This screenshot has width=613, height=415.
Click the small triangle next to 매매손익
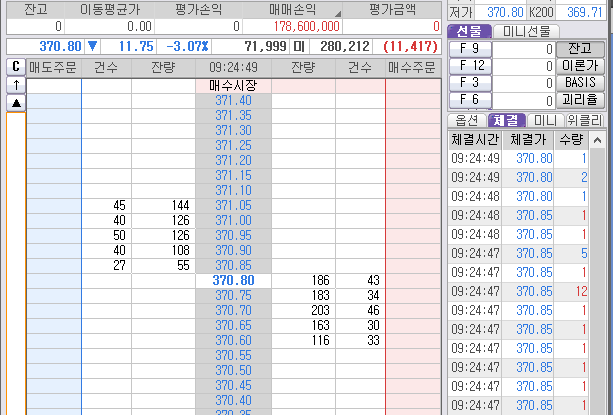338,14
